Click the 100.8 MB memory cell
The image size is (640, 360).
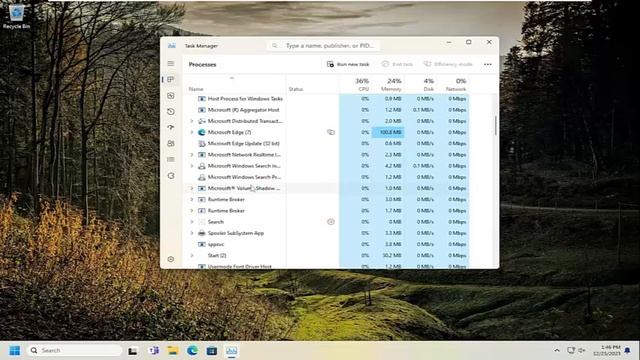(388, 132)
